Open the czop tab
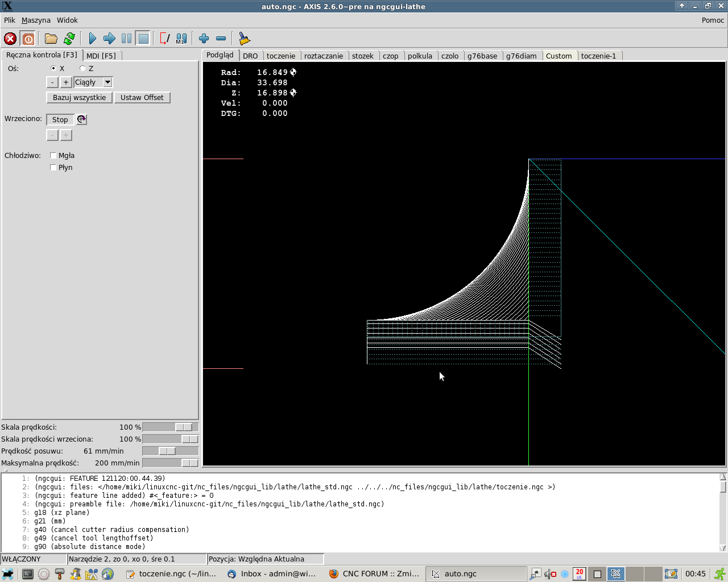Image resolution: width=728 pixels, height=582 pixels. click(391, 56)
